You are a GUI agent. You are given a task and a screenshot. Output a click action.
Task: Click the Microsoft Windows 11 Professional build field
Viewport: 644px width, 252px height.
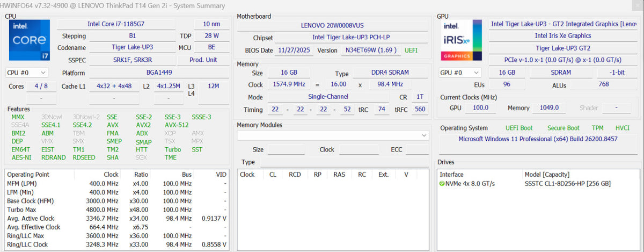[538, 139]
